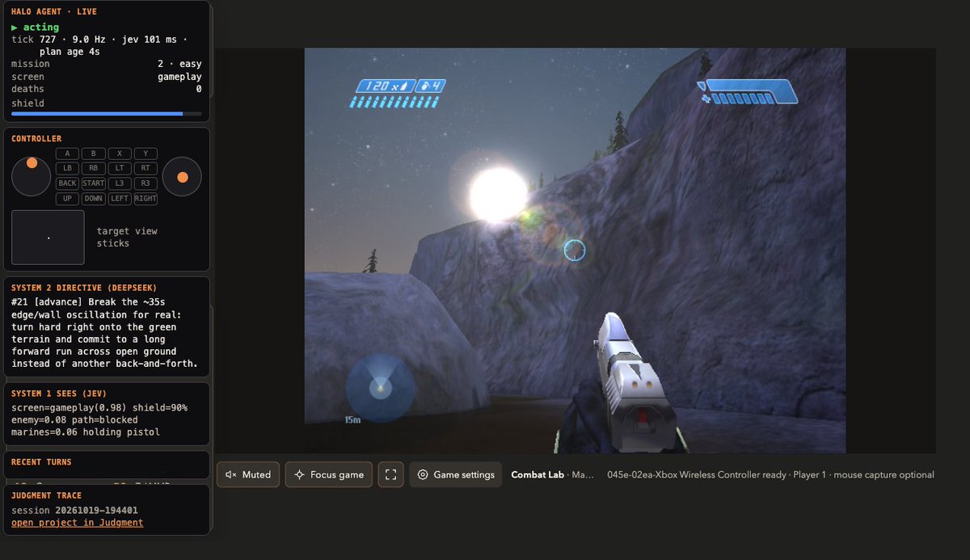Click the R3 stick-press indicator
This screenshot has height=560, width=970.
[145, 183]
